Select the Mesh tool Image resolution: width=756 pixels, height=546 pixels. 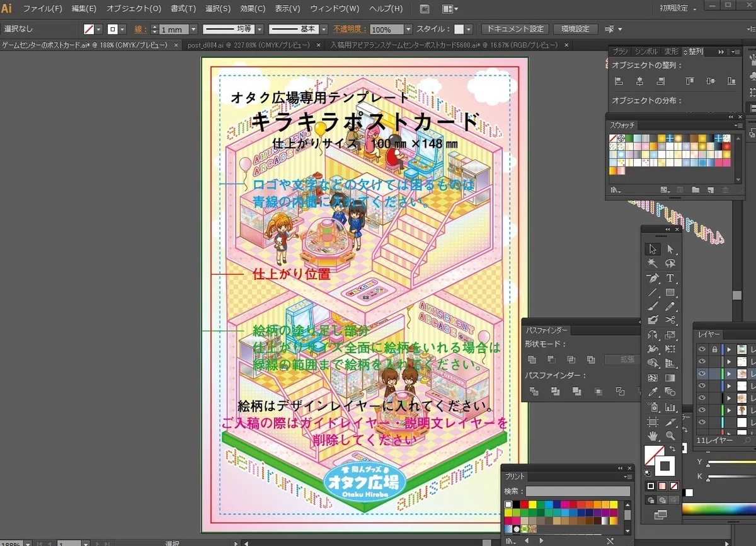(x=653, y=377)
